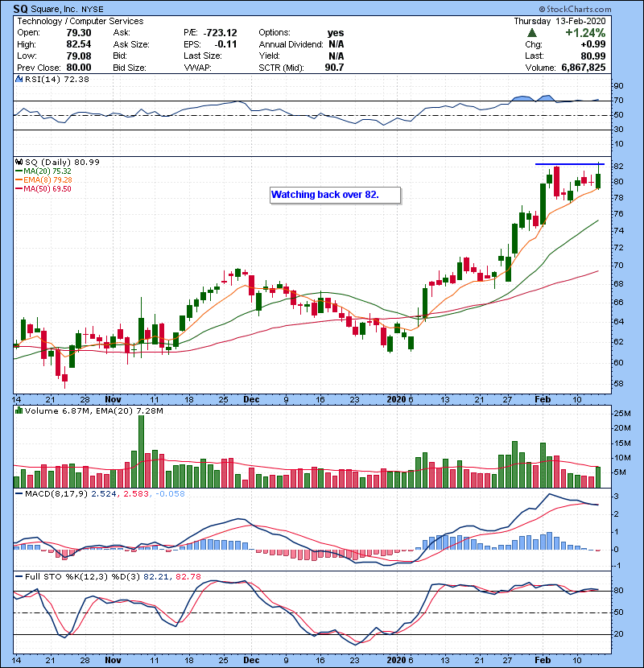644x668 pixels.
Task: Click the Thursday 13-Feb-2020 date
Action: (559, 21)
